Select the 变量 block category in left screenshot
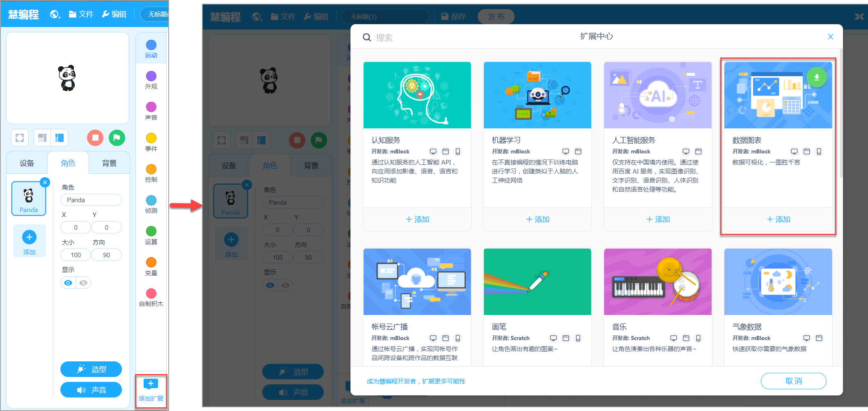 pyautogui.click(x=151, y=267)
